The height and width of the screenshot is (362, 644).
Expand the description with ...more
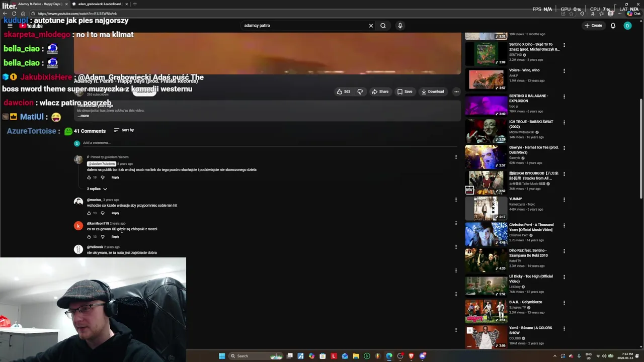click(83, 116)
